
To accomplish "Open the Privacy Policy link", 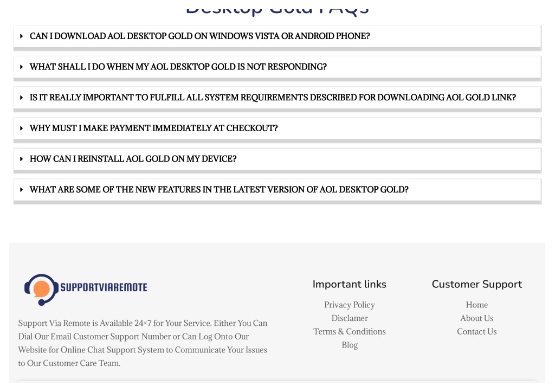I will pos(350,305).
